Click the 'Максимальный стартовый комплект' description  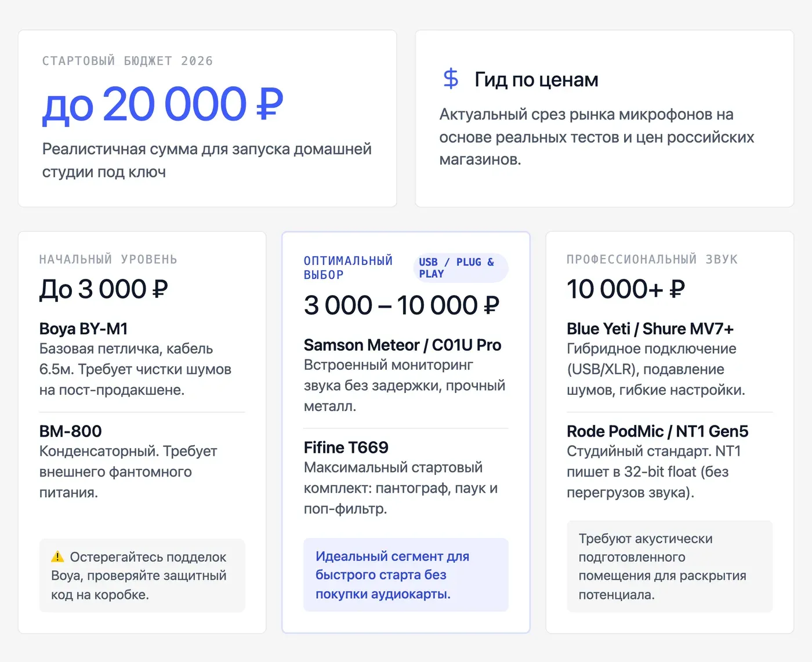(x=401, y=488)
